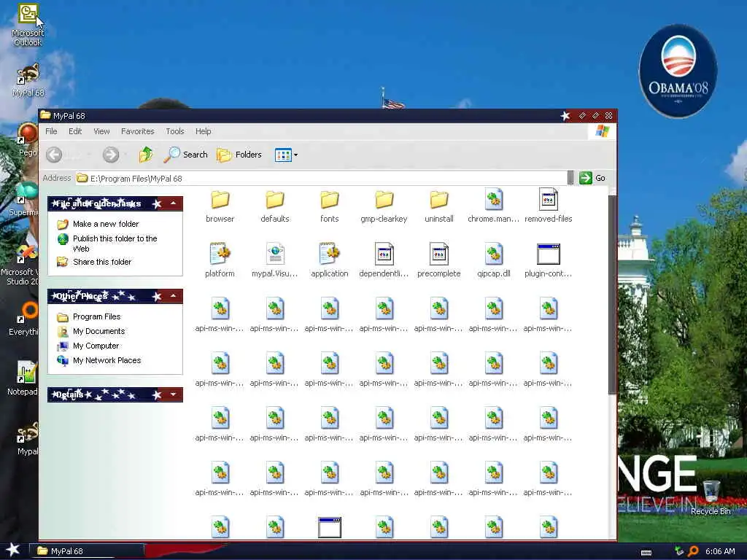Click the Up folder toolbar icon

click(146, 155)
